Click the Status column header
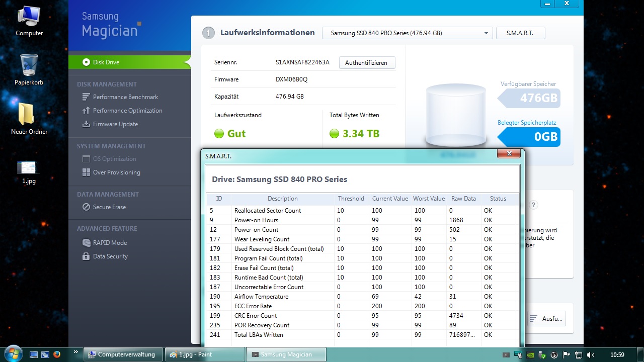 pyautogui.click(x=498, y=199)
